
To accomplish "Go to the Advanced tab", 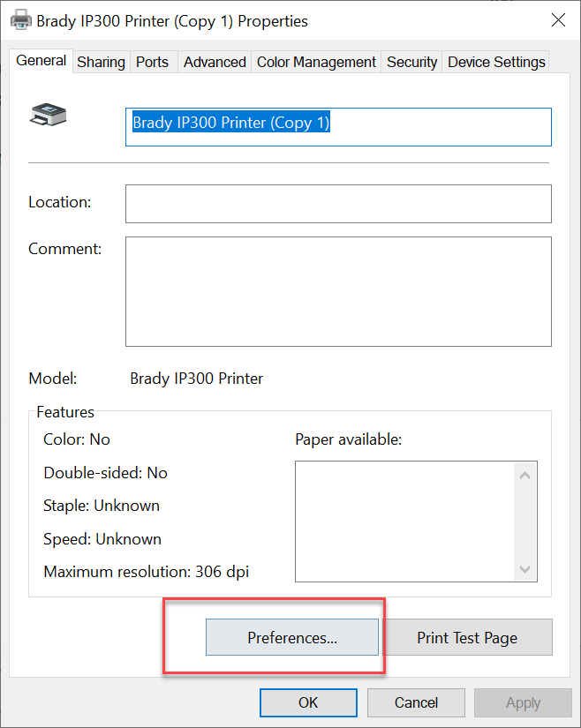I will point(215,63).
